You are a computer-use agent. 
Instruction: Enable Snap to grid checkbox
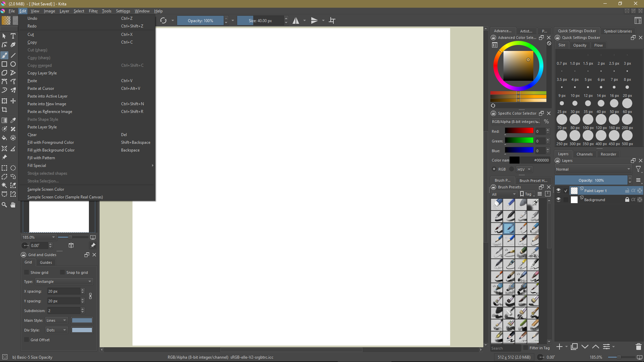62,273
